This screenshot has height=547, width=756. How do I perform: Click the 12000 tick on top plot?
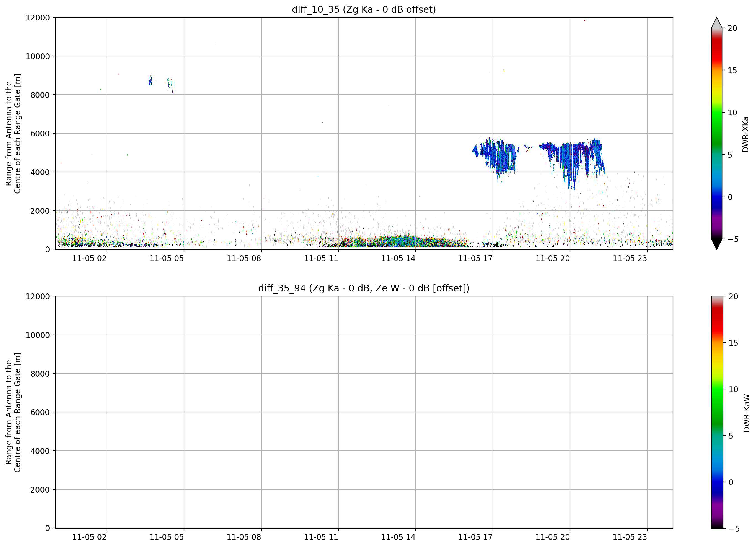[38, 18]
